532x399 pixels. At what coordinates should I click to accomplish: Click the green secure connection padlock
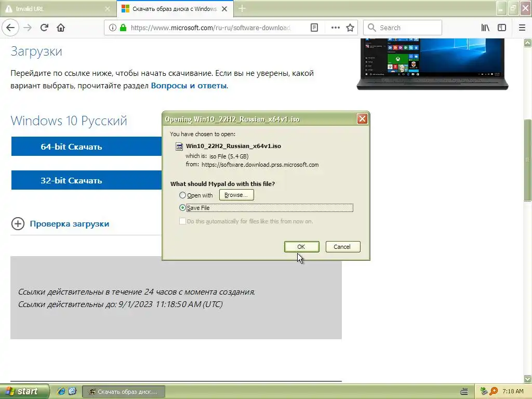pyautogui.click(x=123, y=28)
